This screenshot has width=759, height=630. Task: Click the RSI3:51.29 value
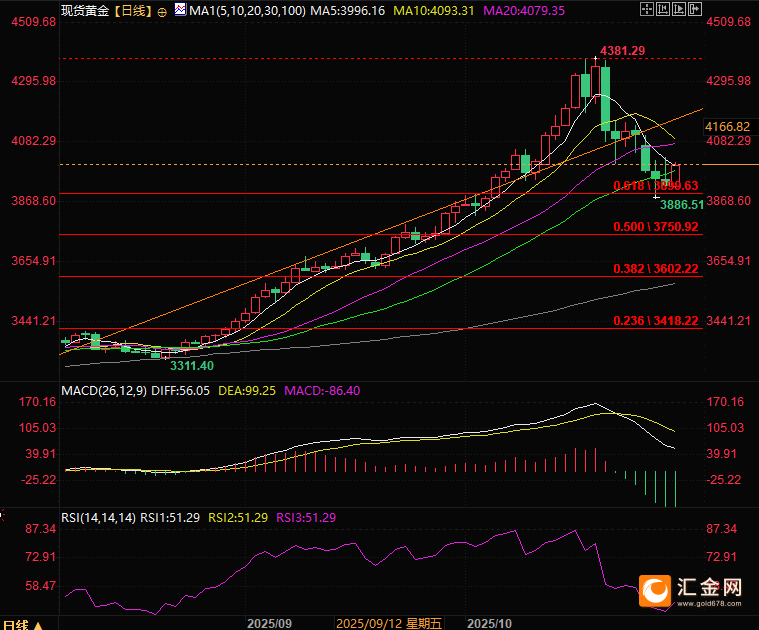(306, 518)
